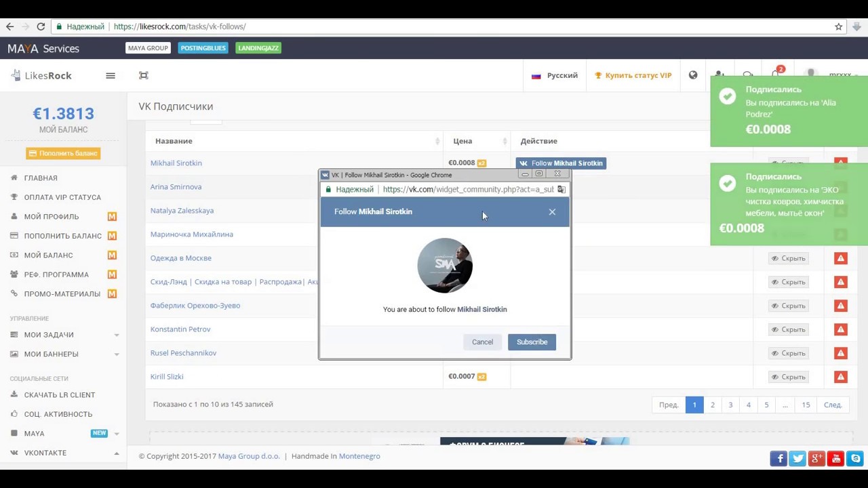868x488 pixels.
Task: Click the globe icon in the header
Action: pos(693,75)
